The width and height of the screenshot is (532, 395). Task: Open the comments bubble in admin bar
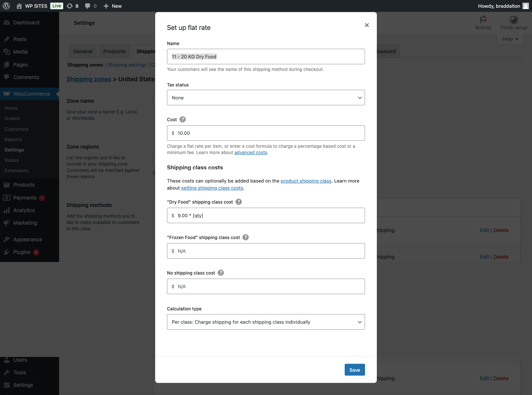tap(88, 6)
